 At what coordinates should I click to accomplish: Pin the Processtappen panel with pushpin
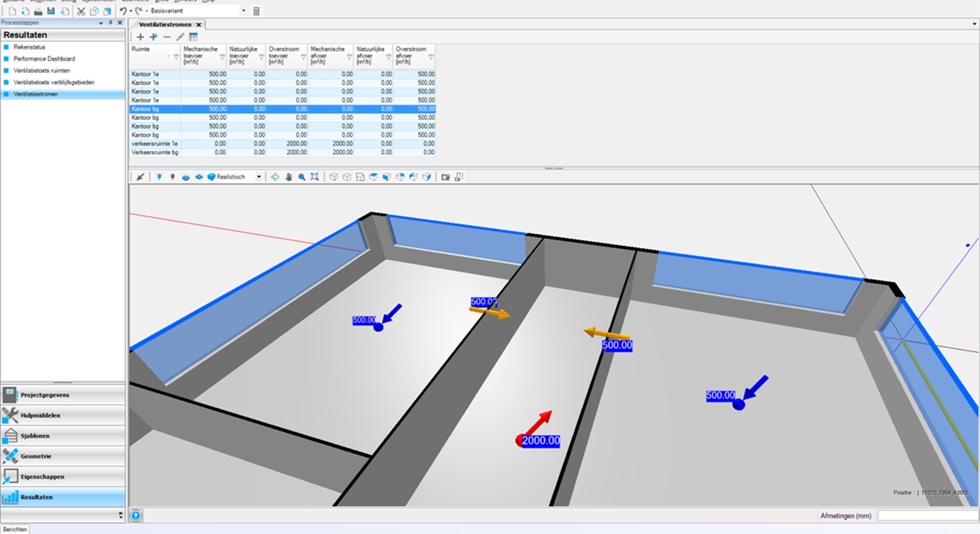point(110,23)
